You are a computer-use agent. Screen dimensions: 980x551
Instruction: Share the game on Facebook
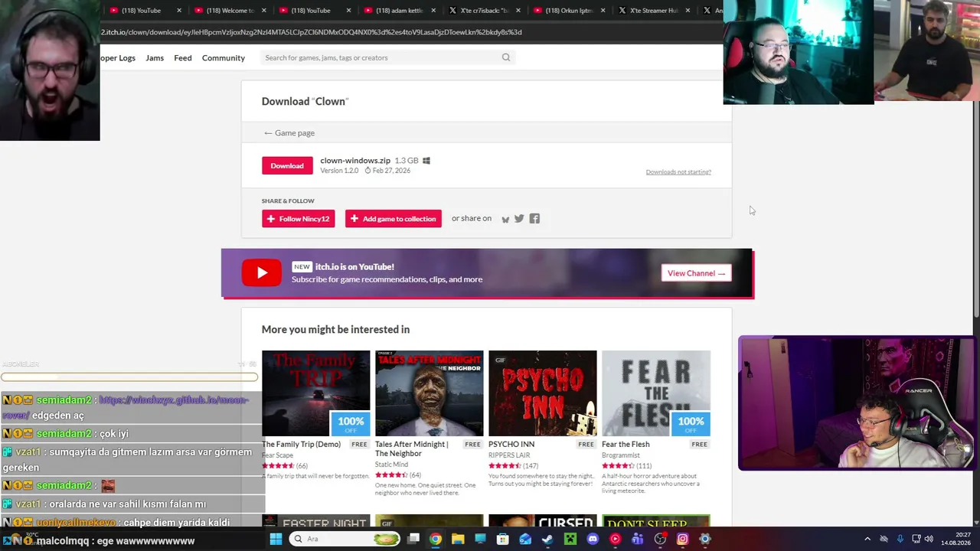(x=534, y=219)
